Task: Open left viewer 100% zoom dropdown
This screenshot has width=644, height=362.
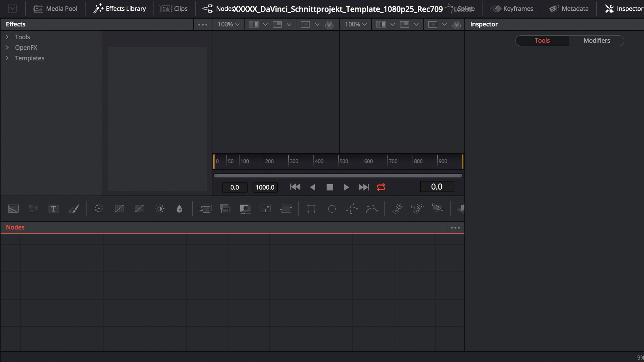Action: [x=229, y=24]
